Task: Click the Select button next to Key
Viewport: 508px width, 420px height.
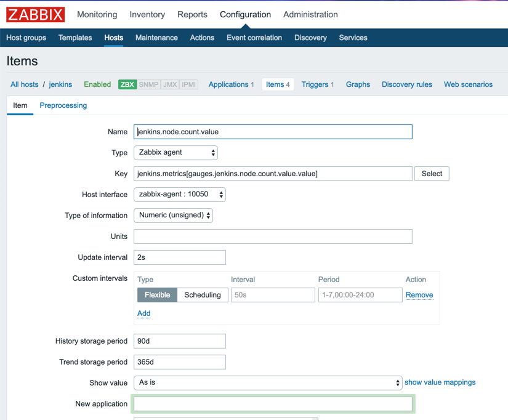Action: click(431, 174)
